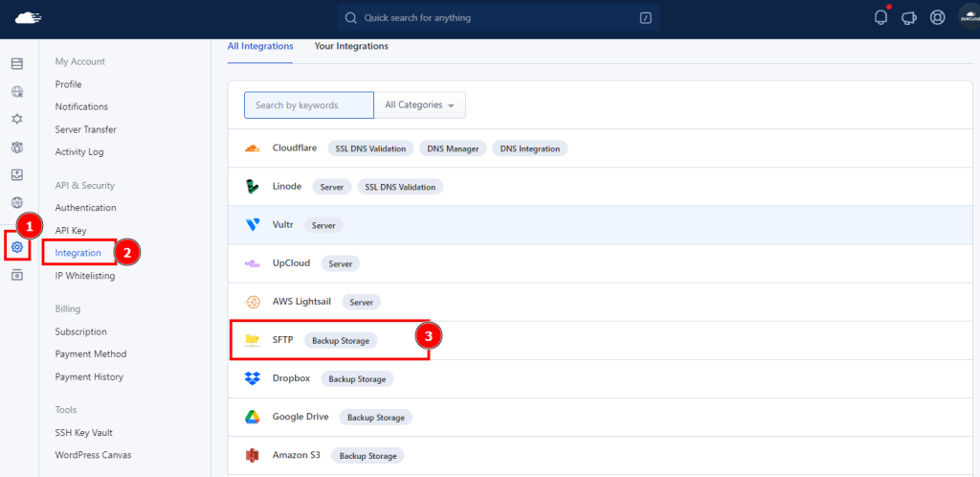The width and height of the screenshot is (980, 477).
Task: Click the Google Drive icon
Action: coord(253,417)
